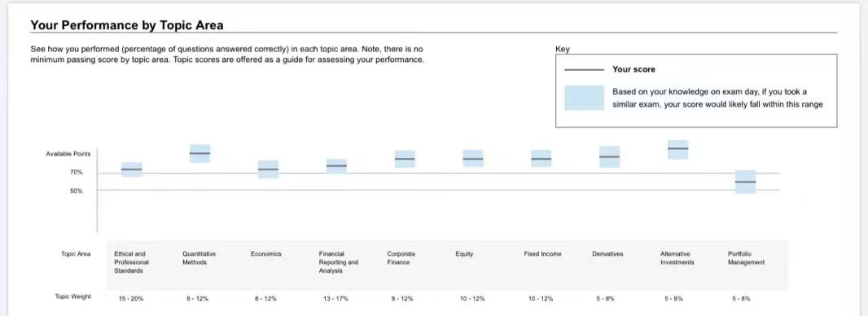Select the 15 - 20% topic weight value

(131, 299)
